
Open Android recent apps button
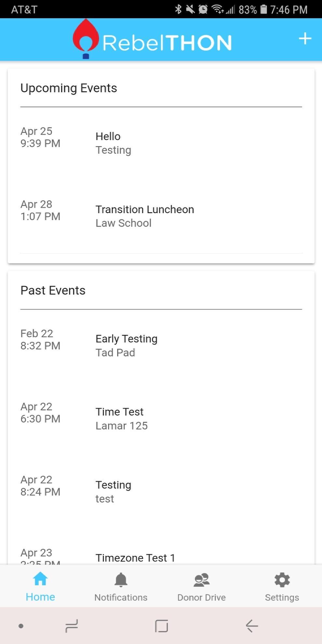tap(72, 626)
